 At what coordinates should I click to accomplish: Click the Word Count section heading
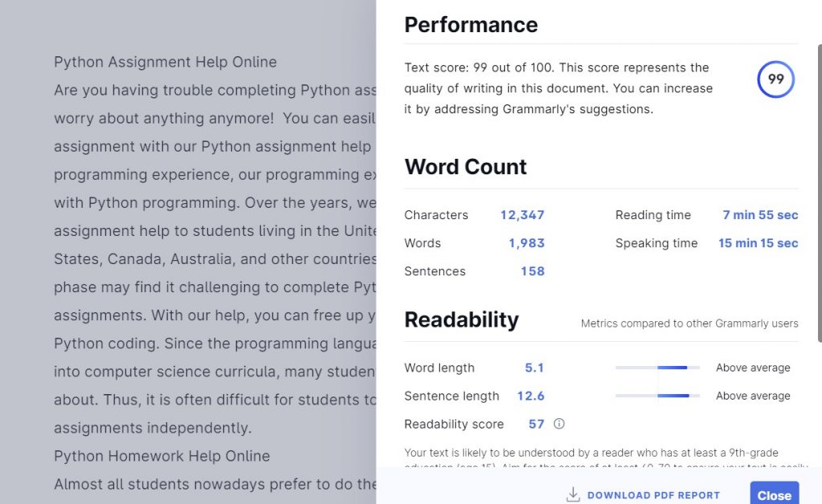(x=466, y=167)
